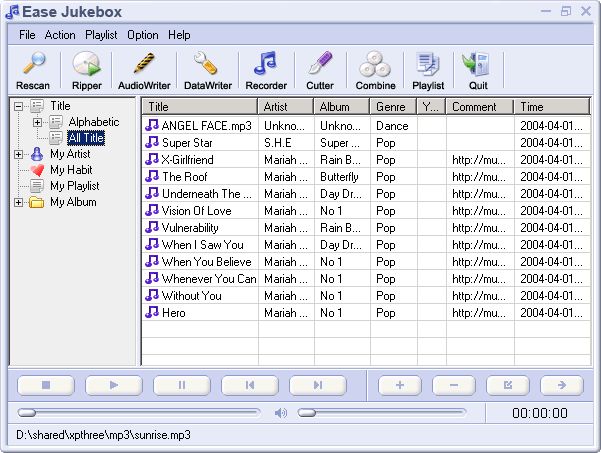This screenshot has height=453, width=601.
Task: Click the volume slider thumb
Action: tap(307, 413)
